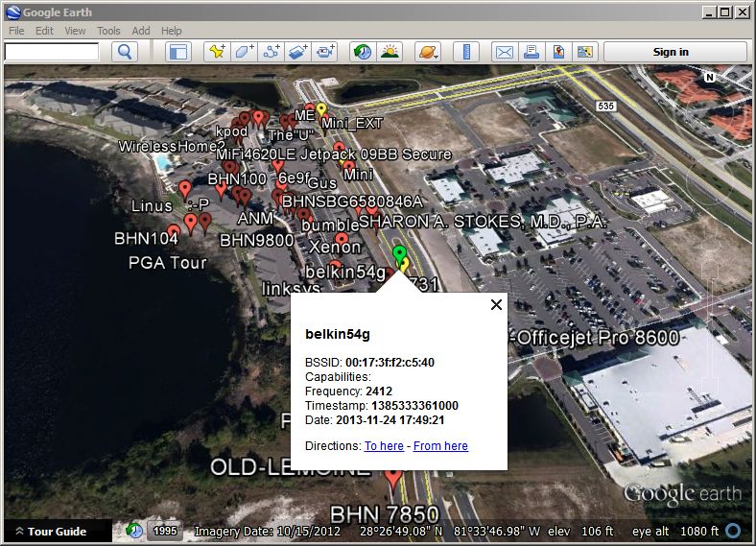Click the Frequency value 2412

pyautogui.click(x=379, y=392)
